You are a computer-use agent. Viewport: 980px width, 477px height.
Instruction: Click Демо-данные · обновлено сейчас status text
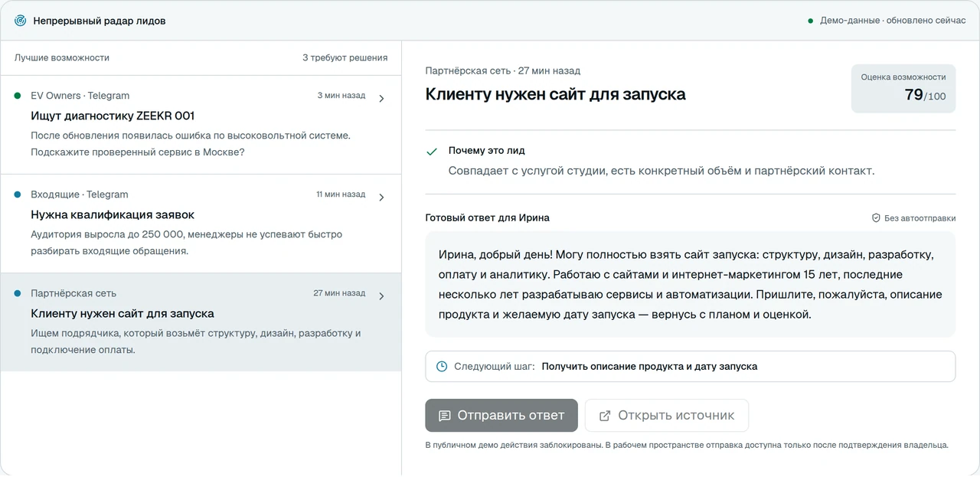point(893,21)
